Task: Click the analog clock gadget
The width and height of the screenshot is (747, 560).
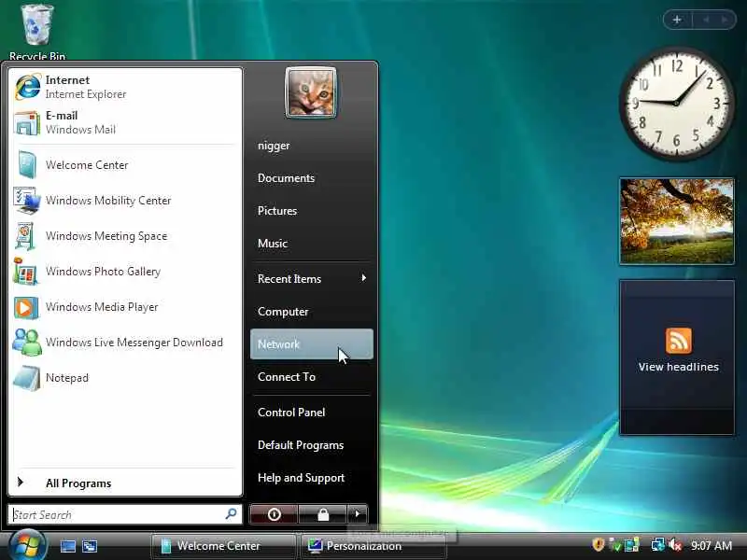Action: tap(676, 104)
